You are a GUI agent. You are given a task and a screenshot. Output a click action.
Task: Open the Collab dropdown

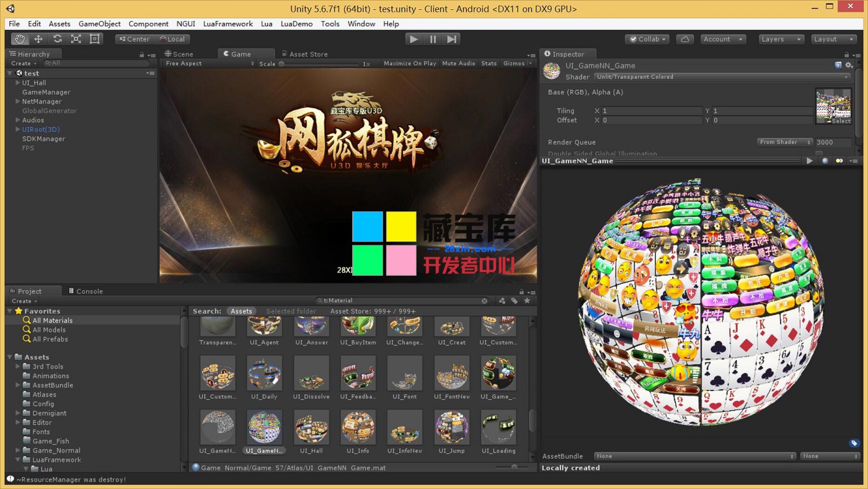[647, 39]
